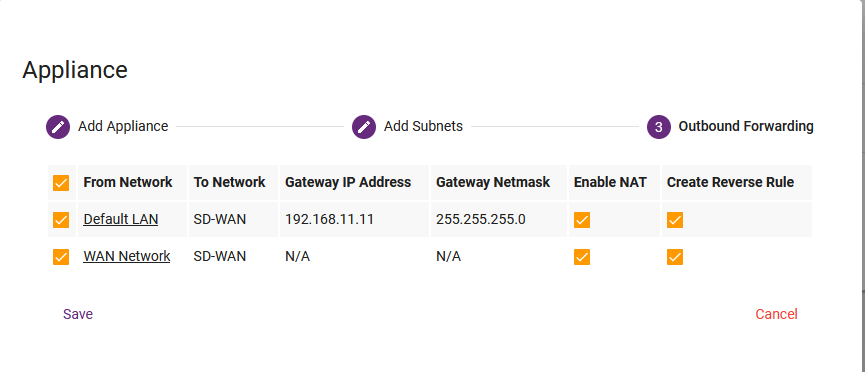Select the Outbound Forwarding step label
This screenshot has width=865, height=372.
(x=746, y=126)
